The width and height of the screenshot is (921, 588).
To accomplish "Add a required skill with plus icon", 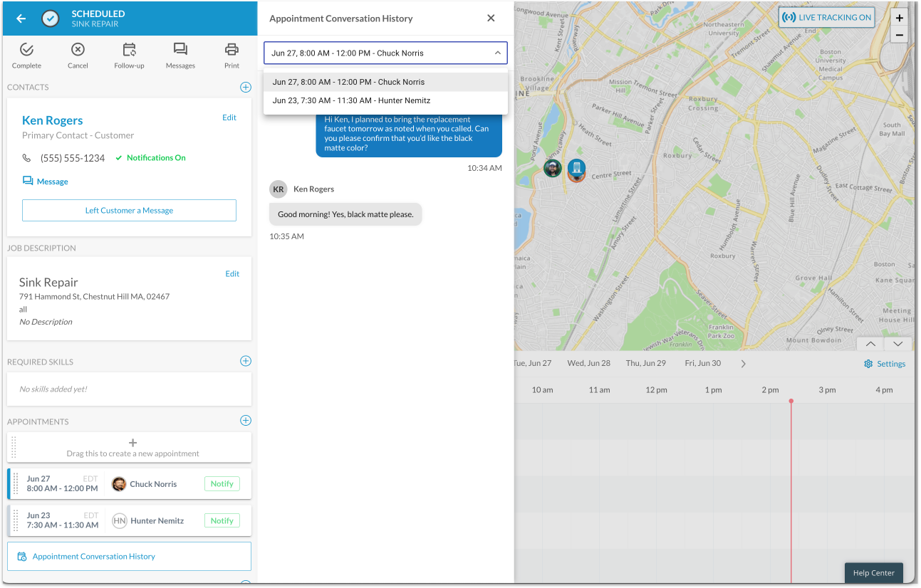I will pyautogui.click(x=246, y=362).
